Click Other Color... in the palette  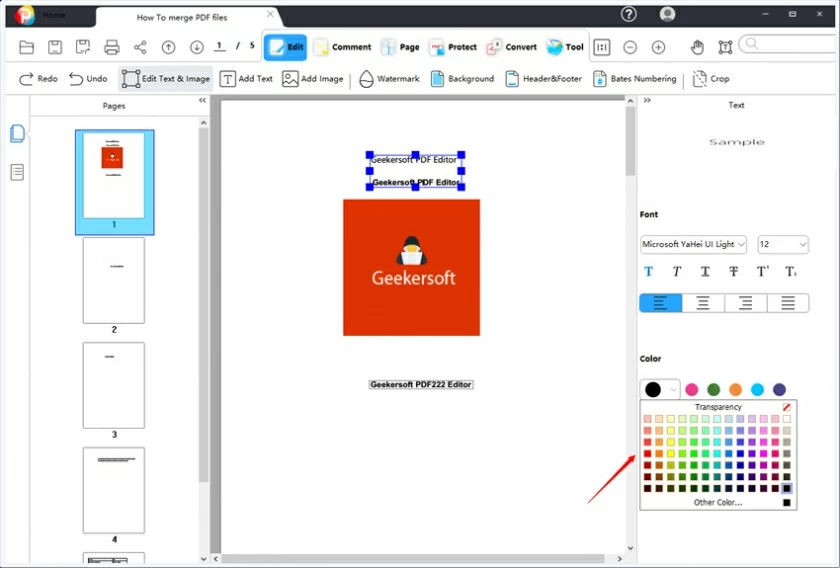718,503
